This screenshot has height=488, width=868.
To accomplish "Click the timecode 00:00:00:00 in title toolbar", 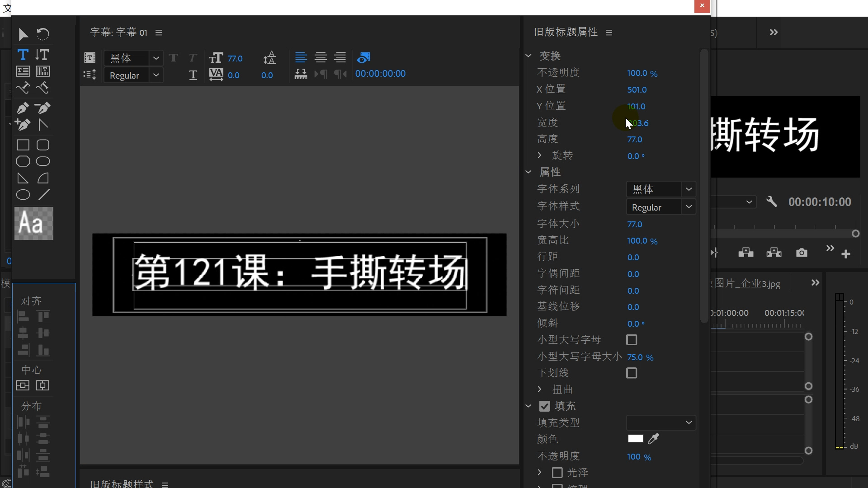I will click(380, 74).
